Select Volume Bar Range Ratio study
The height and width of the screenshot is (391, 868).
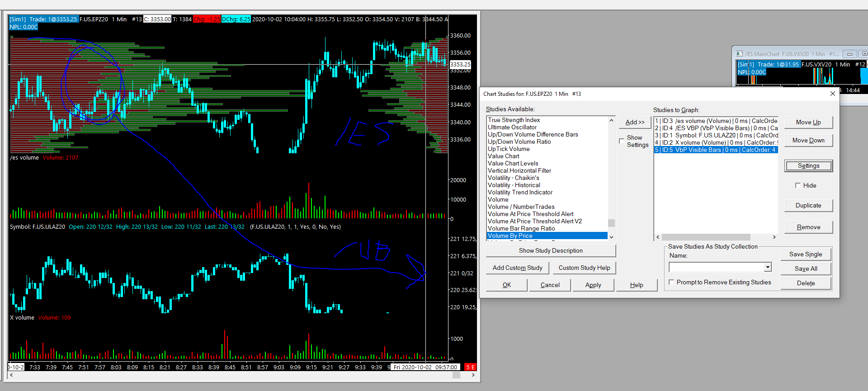(x=547, y=228)
